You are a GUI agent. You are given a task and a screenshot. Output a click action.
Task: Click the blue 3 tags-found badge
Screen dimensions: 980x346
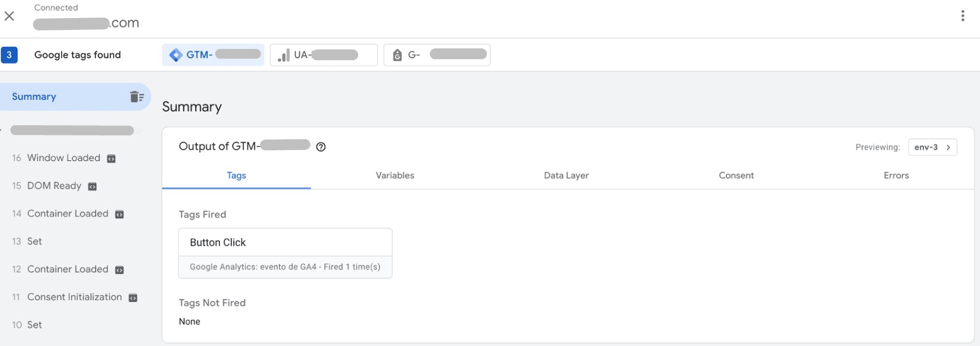pos(9,55)
